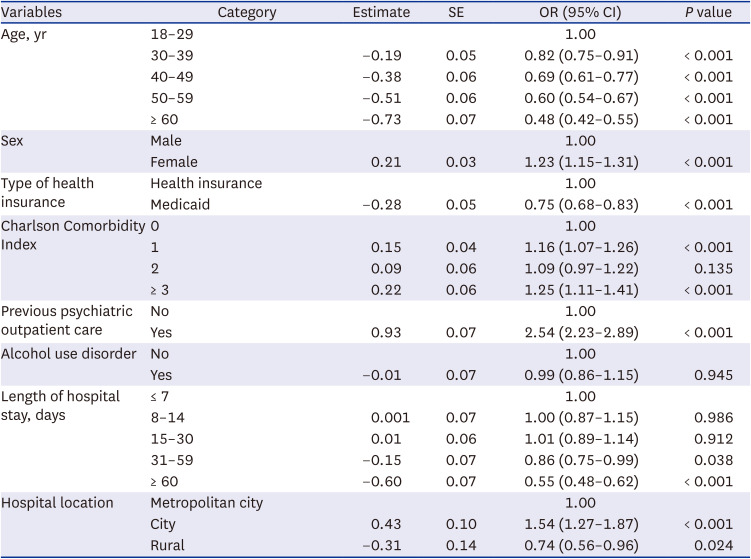Image resolution: width=751 pixels, height=559 pixels.
Task: Select the Rural category cell
Action: (x=168, y=545)
